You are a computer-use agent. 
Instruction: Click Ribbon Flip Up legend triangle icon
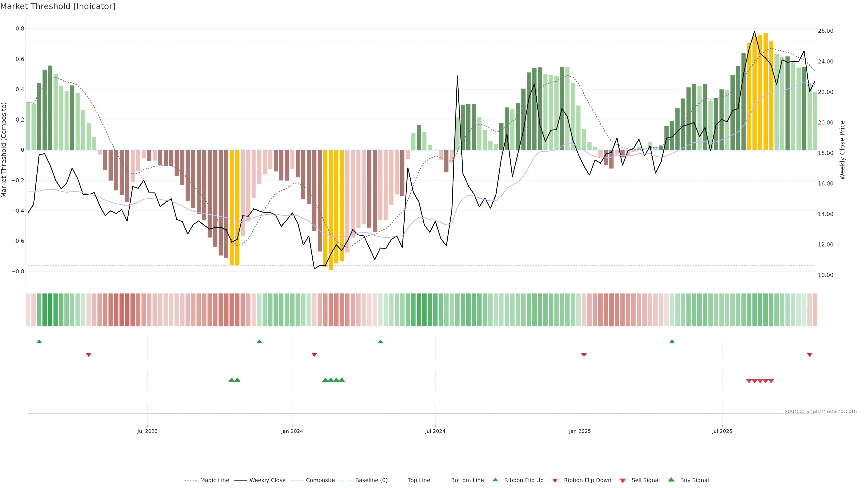495,480
